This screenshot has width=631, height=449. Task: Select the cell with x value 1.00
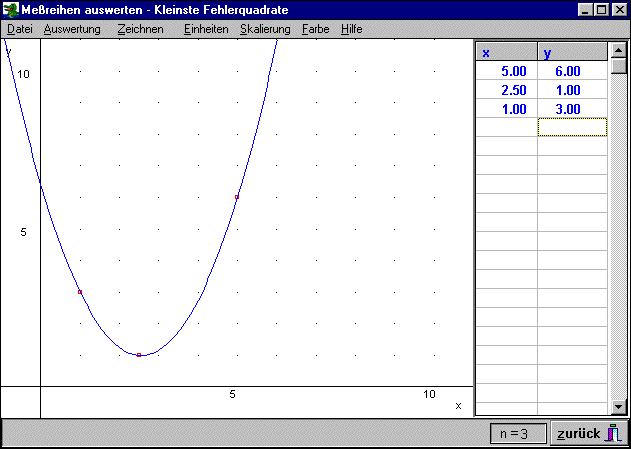506,109
